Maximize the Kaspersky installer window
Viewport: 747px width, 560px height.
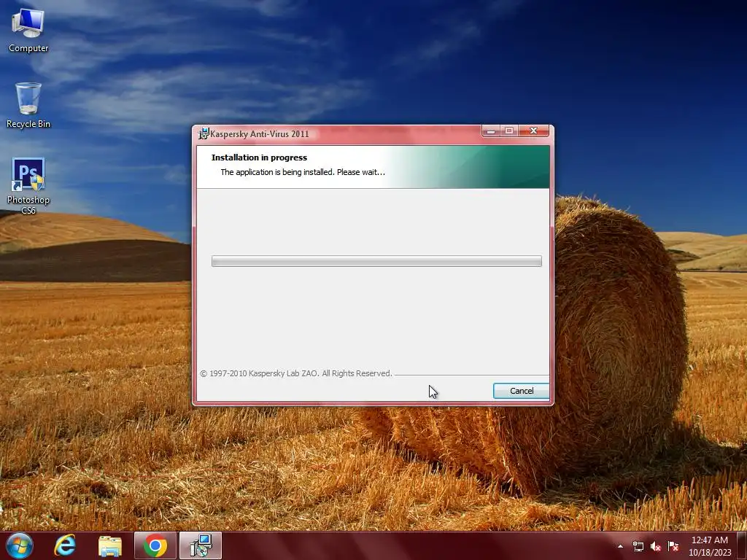[508, 131]
